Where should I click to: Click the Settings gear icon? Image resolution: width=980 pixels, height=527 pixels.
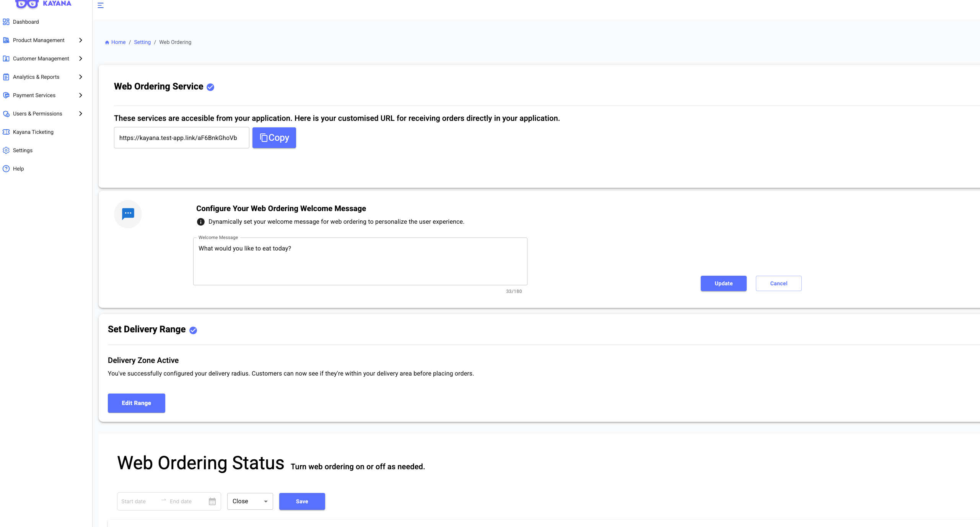pos(6,150)
